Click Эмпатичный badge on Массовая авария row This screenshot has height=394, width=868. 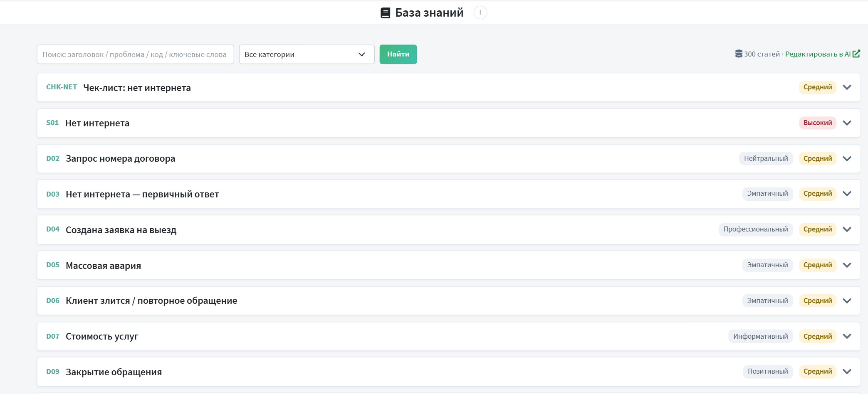click(767, 265)
